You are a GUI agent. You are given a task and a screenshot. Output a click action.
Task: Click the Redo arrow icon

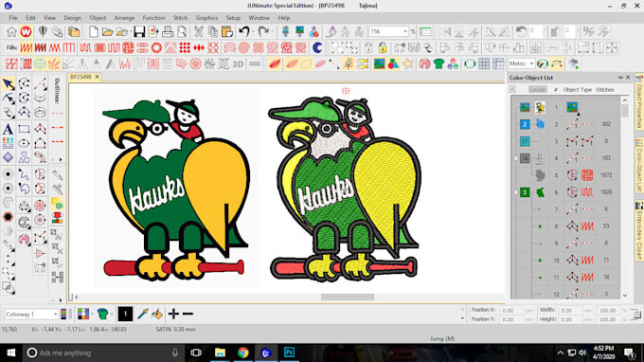263,31
